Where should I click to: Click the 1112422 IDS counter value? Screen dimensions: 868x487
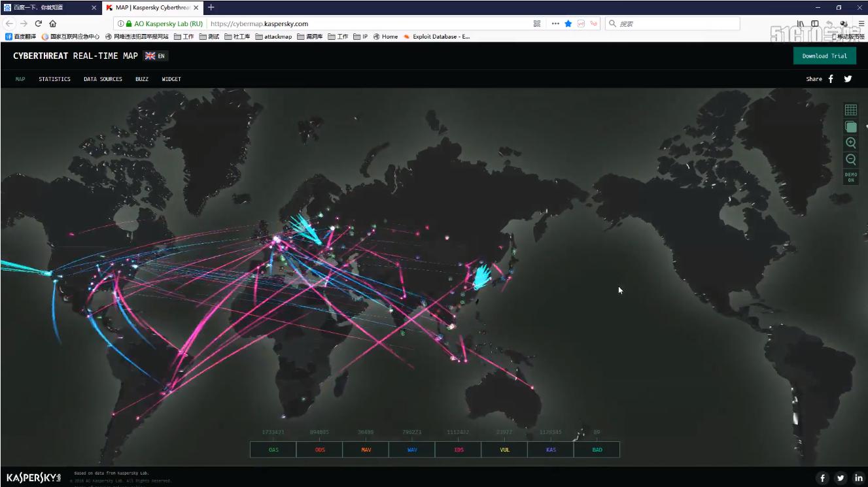tap(459, 432)
